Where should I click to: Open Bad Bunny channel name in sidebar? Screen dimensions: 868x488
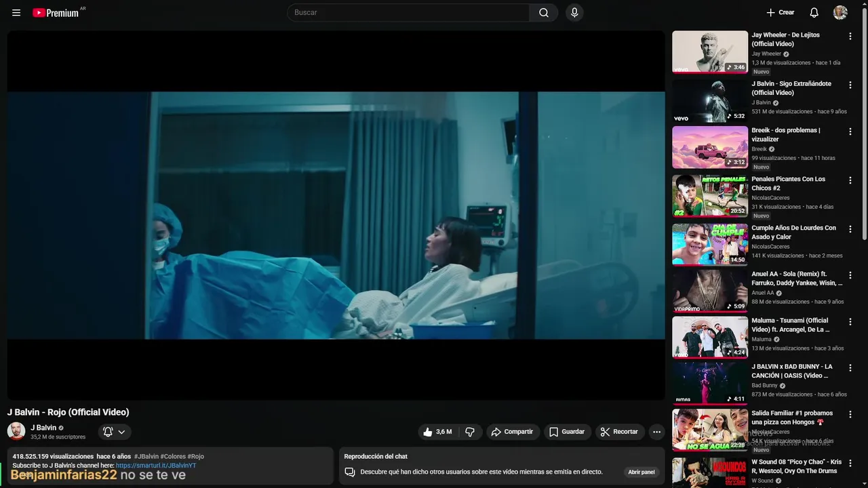click(764, 385)
